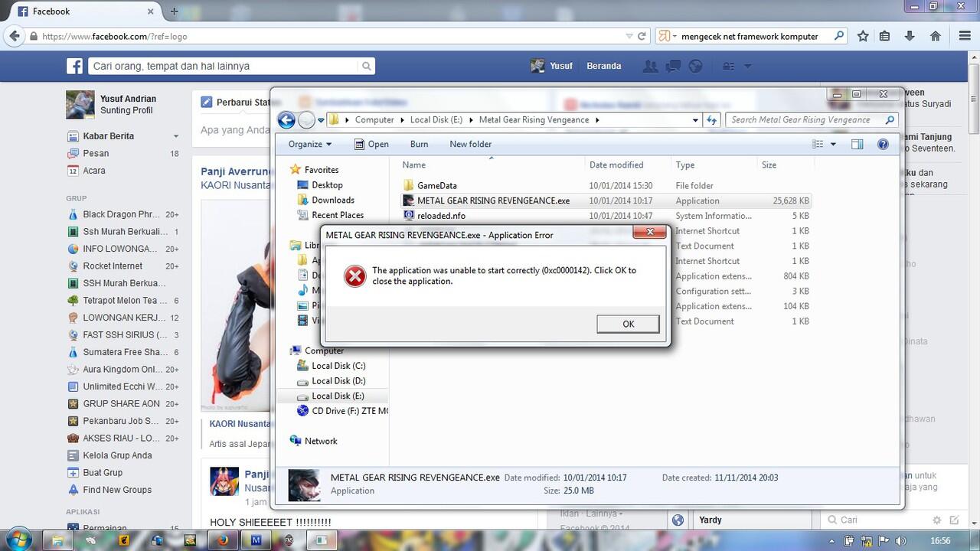The image size is (980, 551).
Task: Click Facebook search box Cari orang
Action: tap(222, 67)
